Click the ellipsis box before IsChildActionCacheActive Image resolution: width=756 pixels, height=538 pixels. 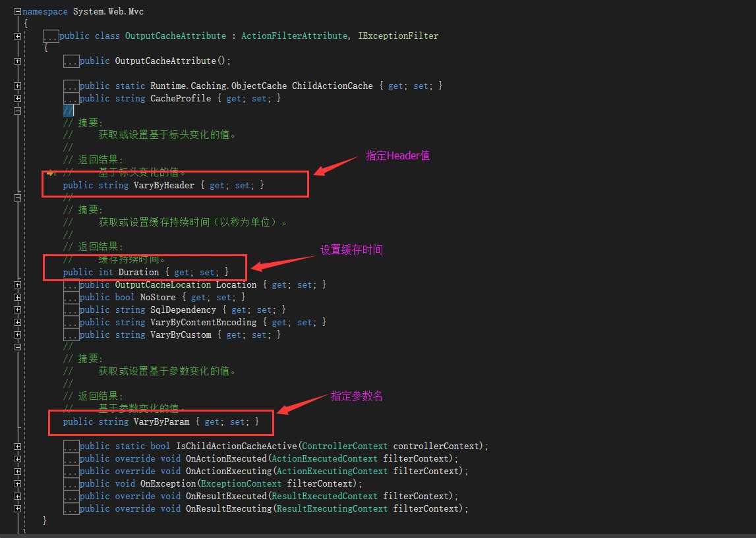[x=71, y=446]
